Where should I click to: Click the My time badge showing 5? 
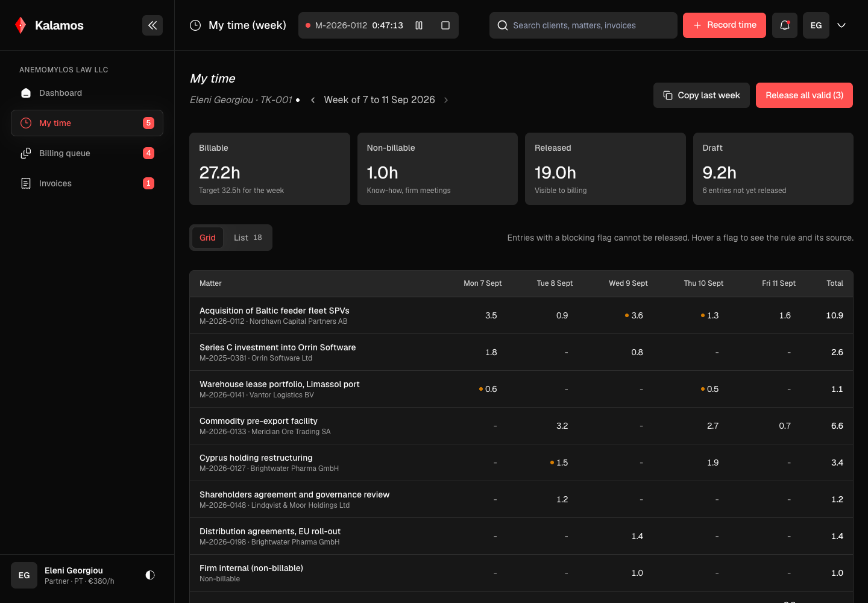[x=148, y=123]
